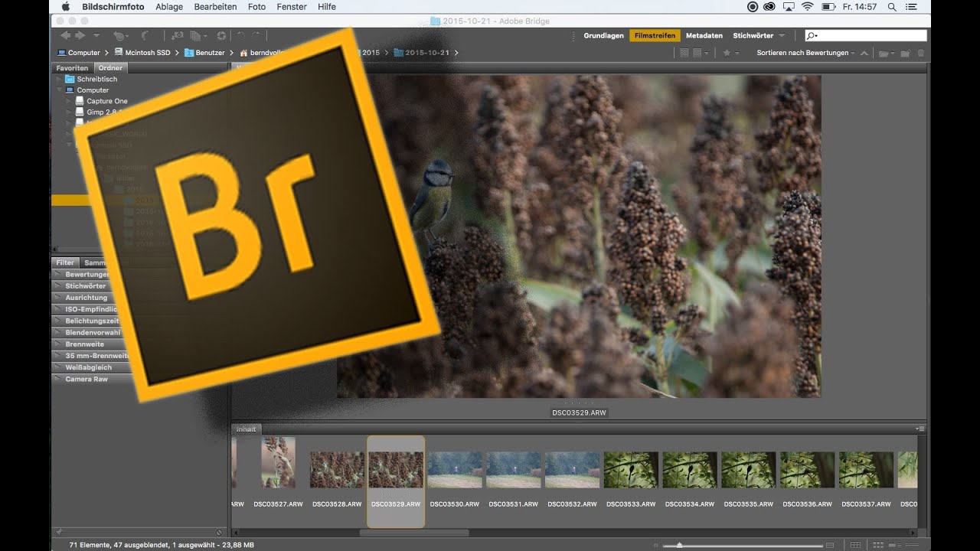Switch to the Favoriten tab

click(x=72, y=68)
